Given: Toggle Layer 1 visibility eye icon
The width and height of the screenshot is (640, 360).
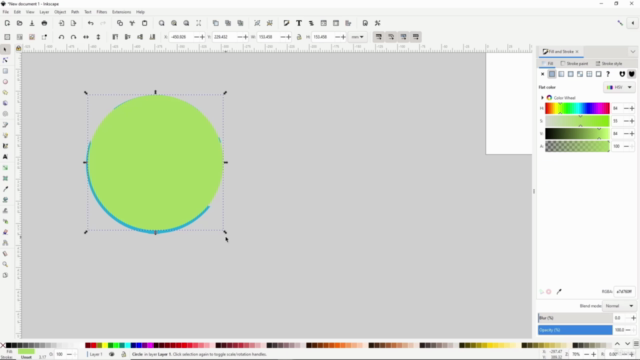Looking at the screenshot, I should pos(111,354).
